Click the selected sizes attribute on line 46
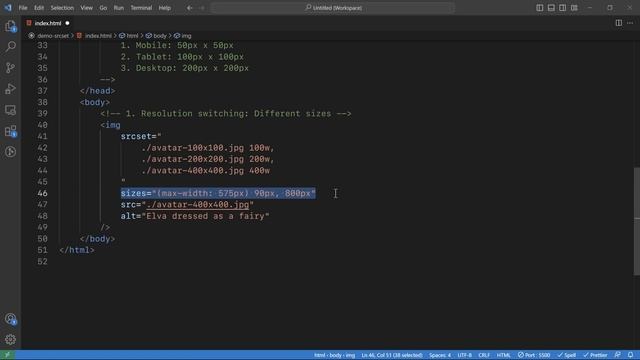 tap(218, 193)
